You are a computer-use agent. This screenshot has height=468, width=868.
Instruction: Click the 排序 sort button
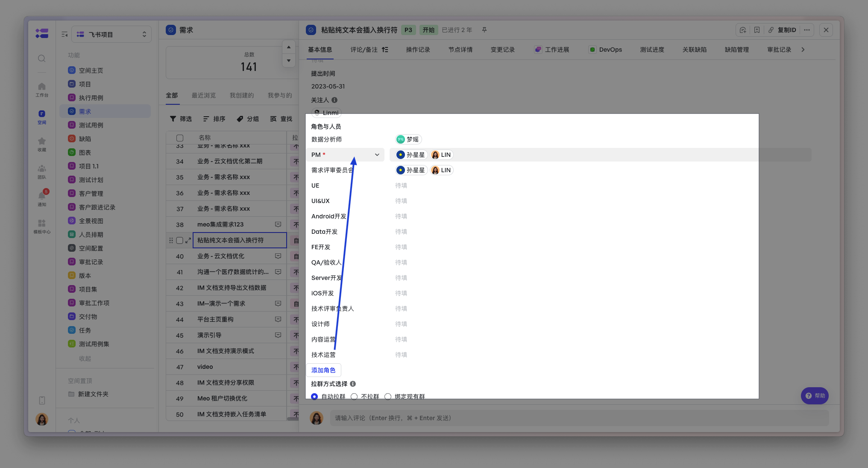coord(214,119)
